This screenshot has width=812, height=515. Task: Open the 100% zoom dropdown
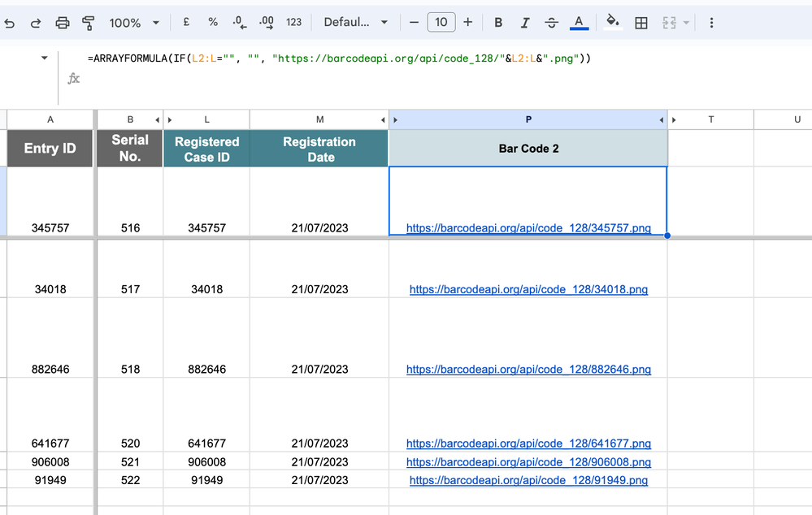tap(133, 23)
